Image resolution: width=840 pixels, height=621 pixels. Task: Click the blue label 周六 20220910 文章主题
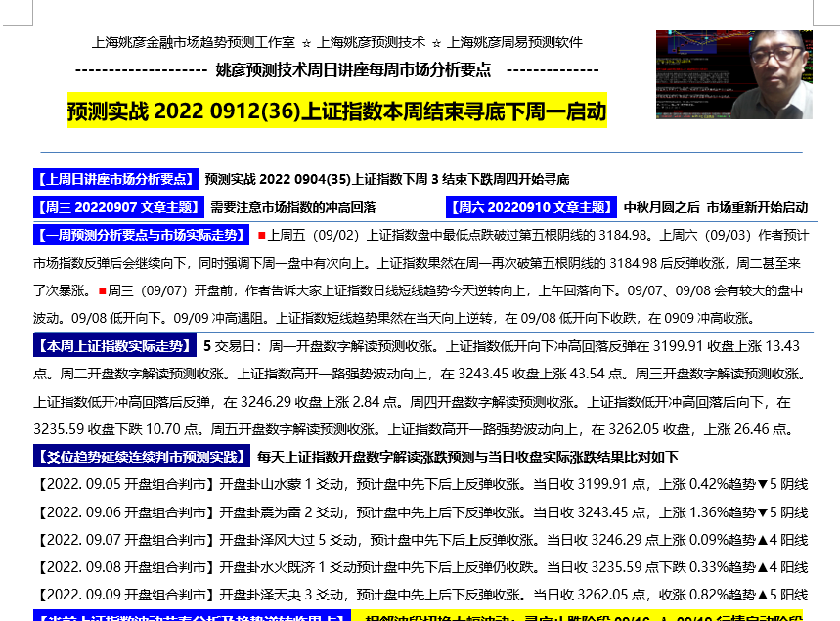[531, 207]
